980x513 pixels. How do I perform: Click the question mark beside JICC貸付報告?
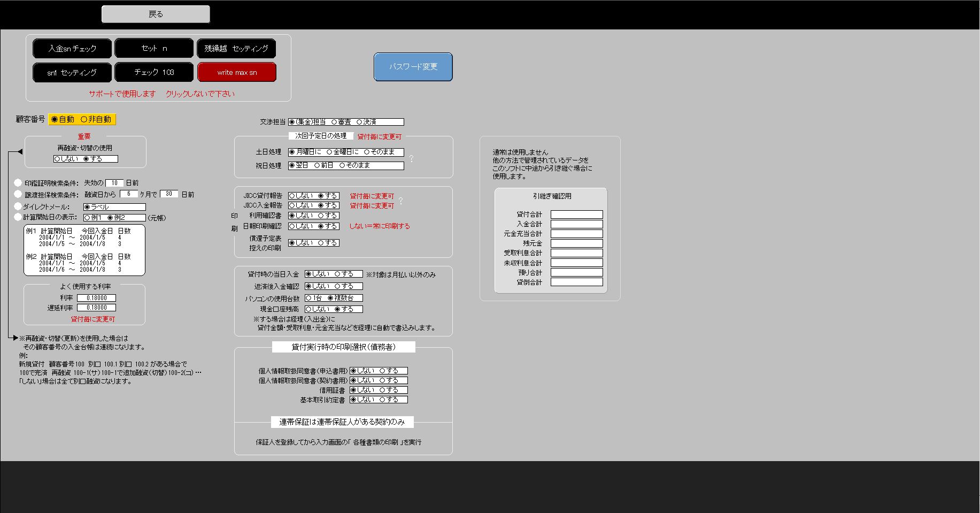tap(400, 201)
